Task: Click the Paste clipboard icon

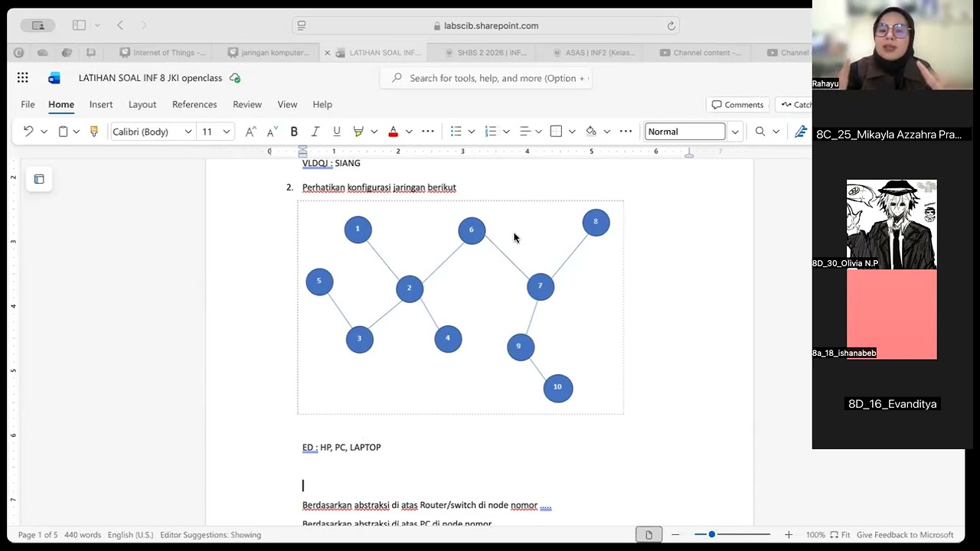Action: point(63,132)
